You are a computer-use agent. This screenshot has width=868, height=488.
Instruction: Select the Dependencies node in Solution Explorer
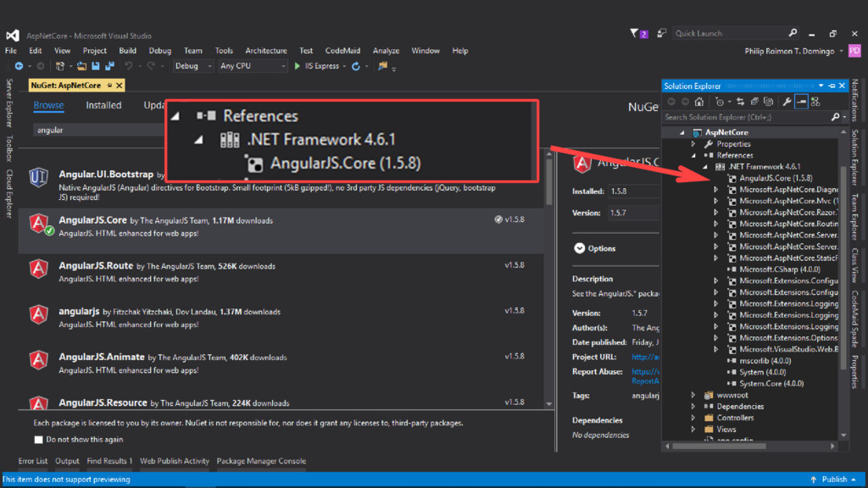pos(740,407)
